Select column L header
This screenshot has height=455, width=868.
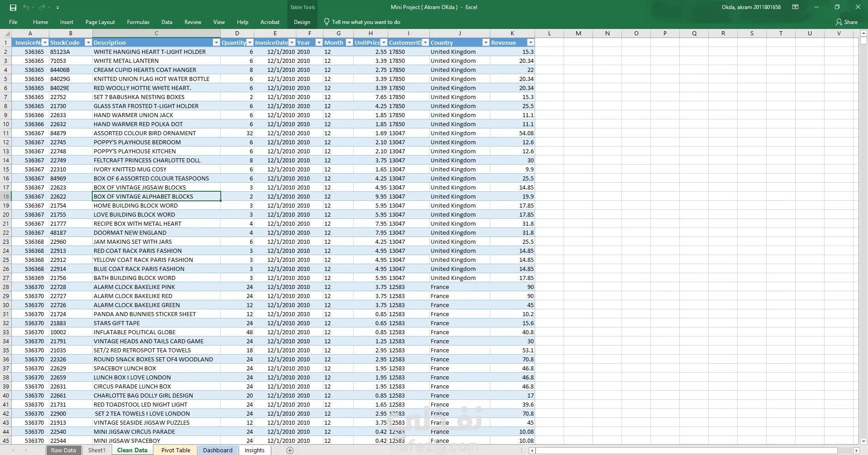(549, 33)
